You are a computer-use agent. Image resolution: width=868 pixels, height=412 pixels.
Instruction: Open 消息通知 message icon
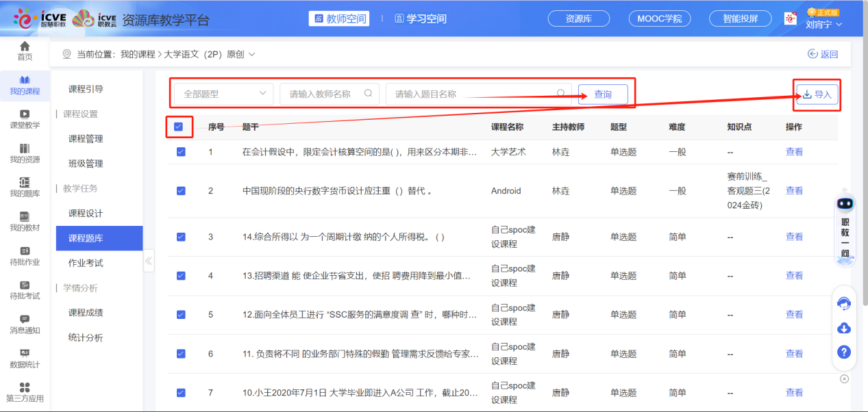point(25,319)
